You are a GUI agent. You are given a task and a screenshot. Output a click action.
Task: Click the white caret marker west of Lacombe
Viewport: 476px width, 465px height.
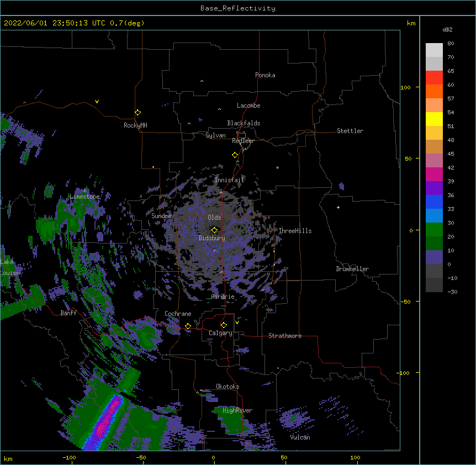point(219,109)
